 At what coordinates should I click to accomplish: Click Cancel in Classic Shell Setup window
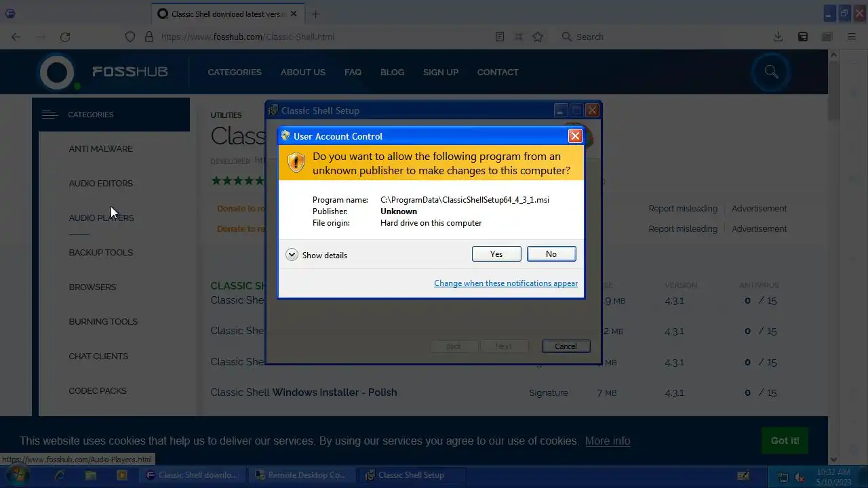[566, 346]
